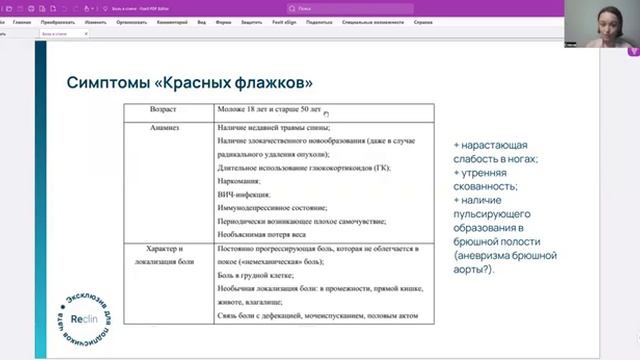Open the Главная ribbon tab
The width and height of the screenshot is (640, 360).
[x=22, y=22]
